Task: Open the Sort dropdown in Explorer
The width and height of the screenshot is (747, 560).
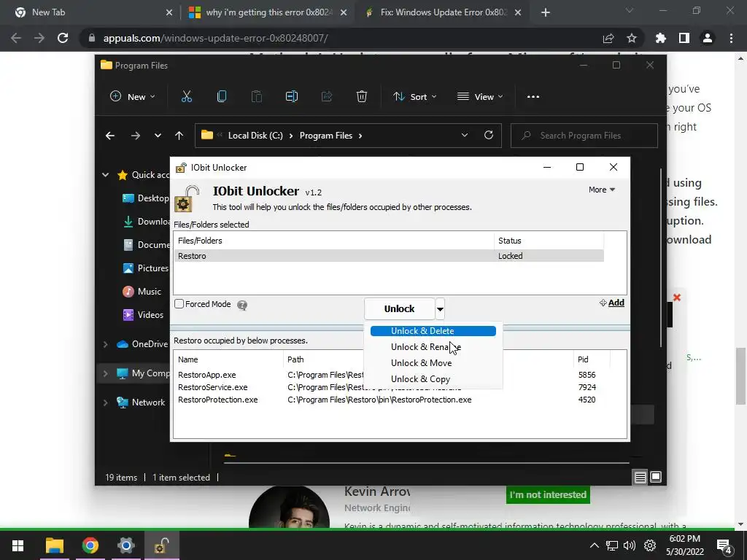Action: pyautogui.click(x=414, y=97)
